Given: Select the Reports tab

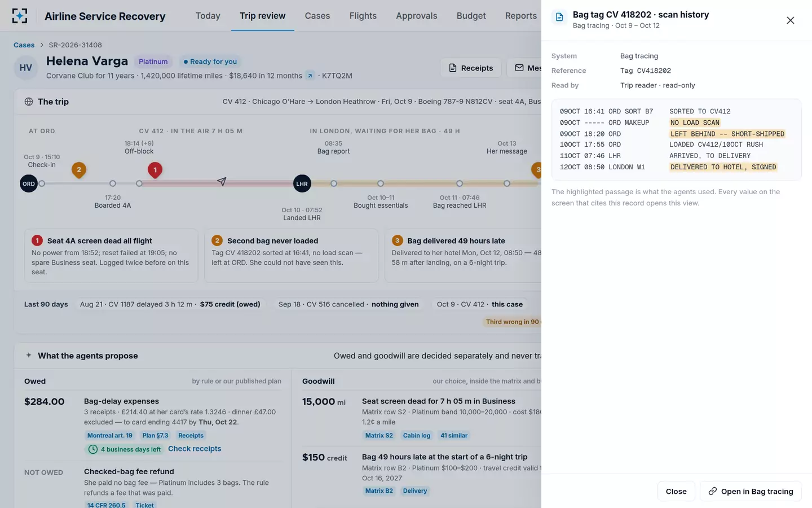Looking at the screenshot, I should pos(521,16).
